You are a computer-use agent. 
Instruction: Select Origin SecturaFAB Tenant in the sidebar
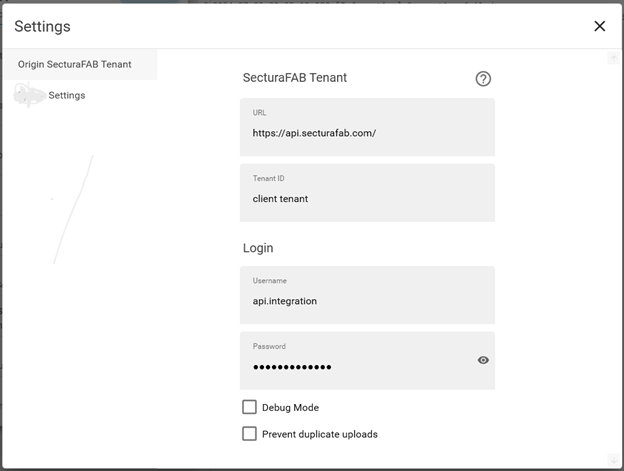point(75,64)
